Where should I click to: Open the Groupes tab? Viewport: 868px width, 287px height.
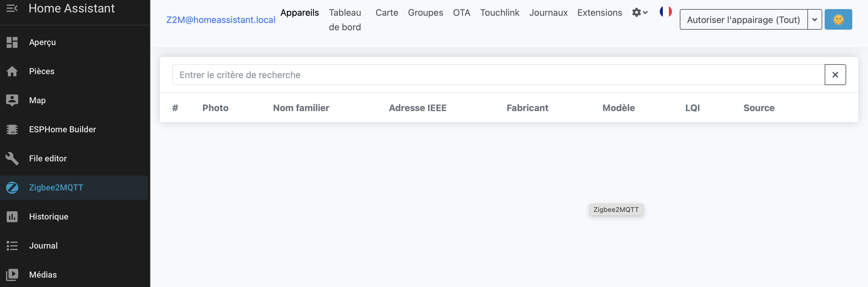(425, 13)
